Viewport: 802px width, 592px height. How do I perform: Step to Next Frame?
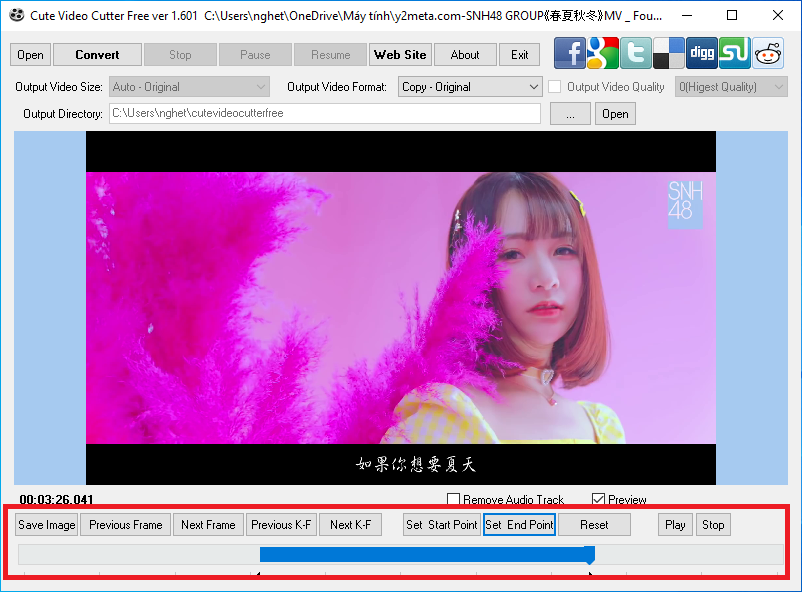[x=208, y=525]
